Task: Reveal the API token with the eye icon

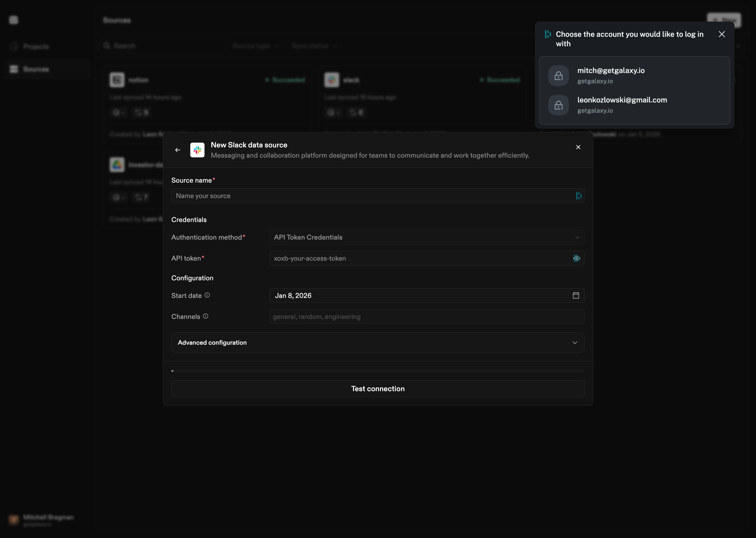Action: (x=577, y=258)
